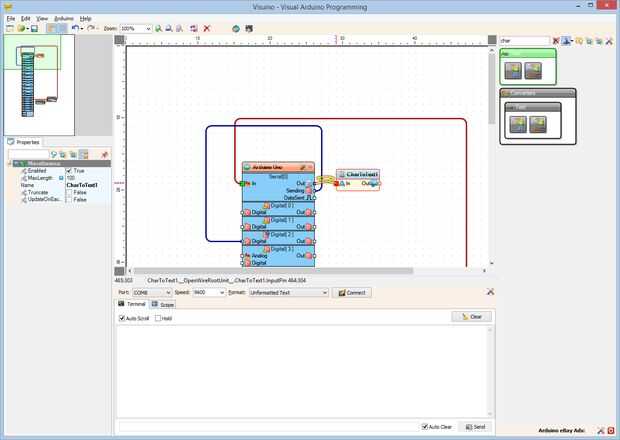Viewport: 620px width, 440px height.
Task: Toggle the Truncate property checkbox
Action: [x=69, y=193]
